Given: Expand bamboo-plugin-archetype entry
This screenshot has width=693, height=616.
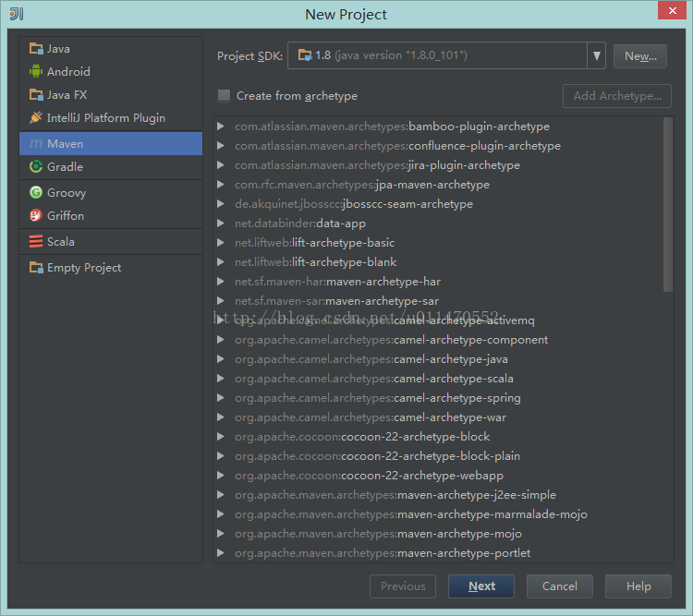Looking at the screenshot, I should (221, 127).
